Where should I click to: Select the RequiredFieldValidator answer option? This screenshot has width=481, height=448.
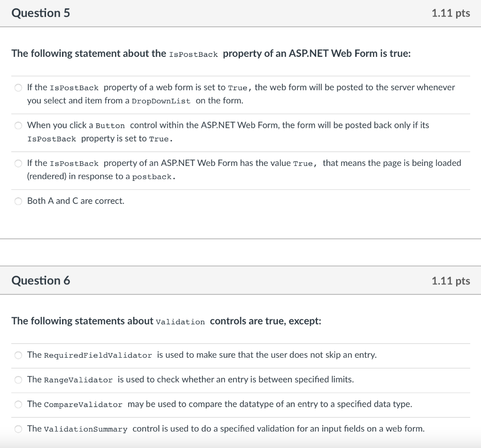18,355
